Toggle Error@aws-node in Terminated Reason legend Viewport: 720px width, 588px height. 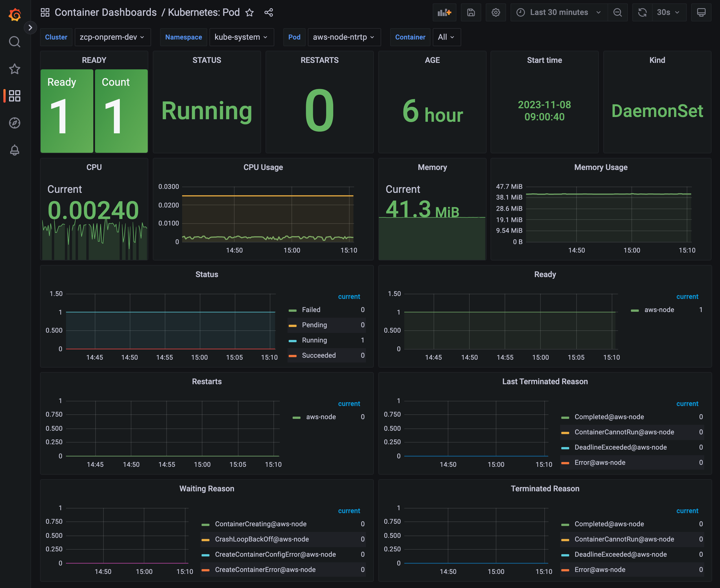click(600, 569)
